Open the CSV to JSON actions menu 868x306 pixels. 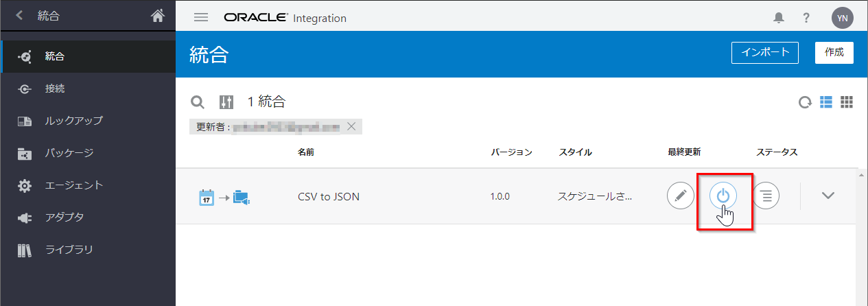tap(766, 196)
